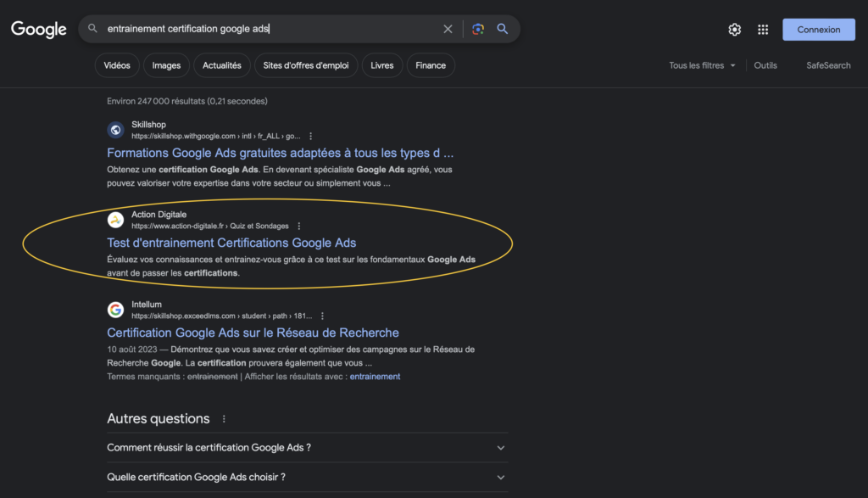This screenshot has height=498, width=868.
Task: Click the blue entrainement link under missing terms
Action: click(x=375, y=377)
